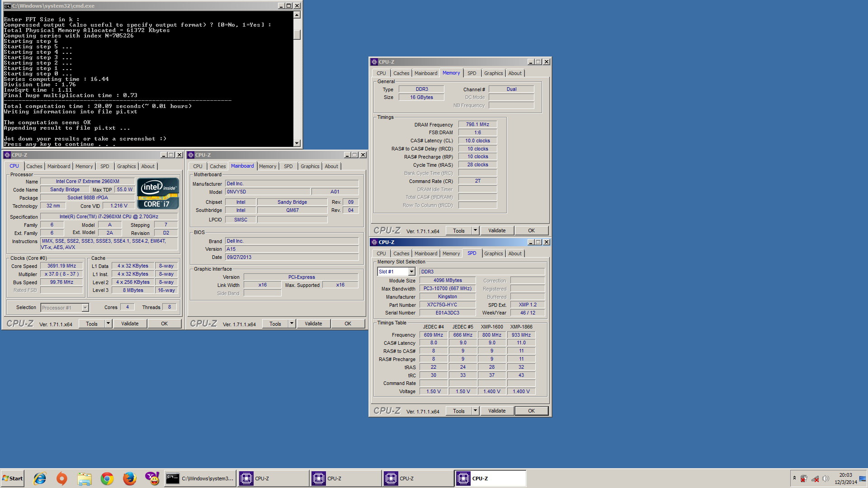Click Tools button in SPD window

459,411
